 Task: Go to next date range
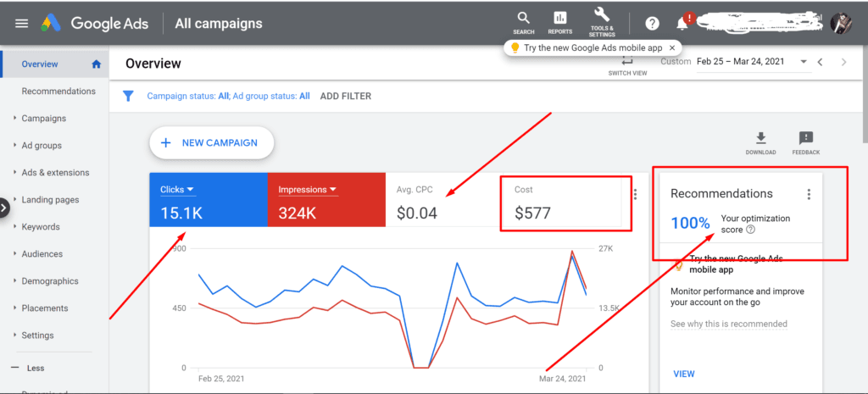tap(843, 62)
